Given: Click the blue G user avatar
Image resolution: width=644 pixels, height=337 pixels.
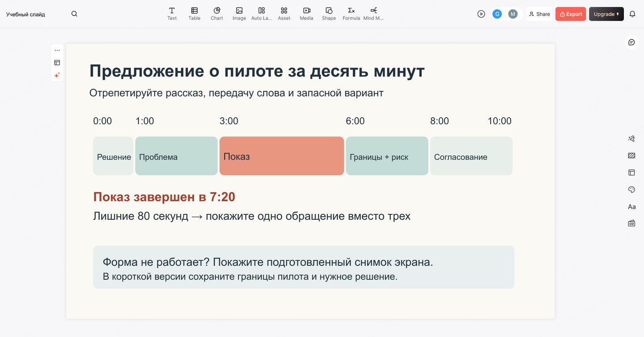Looking at the screenshot, I should [497, 14].
